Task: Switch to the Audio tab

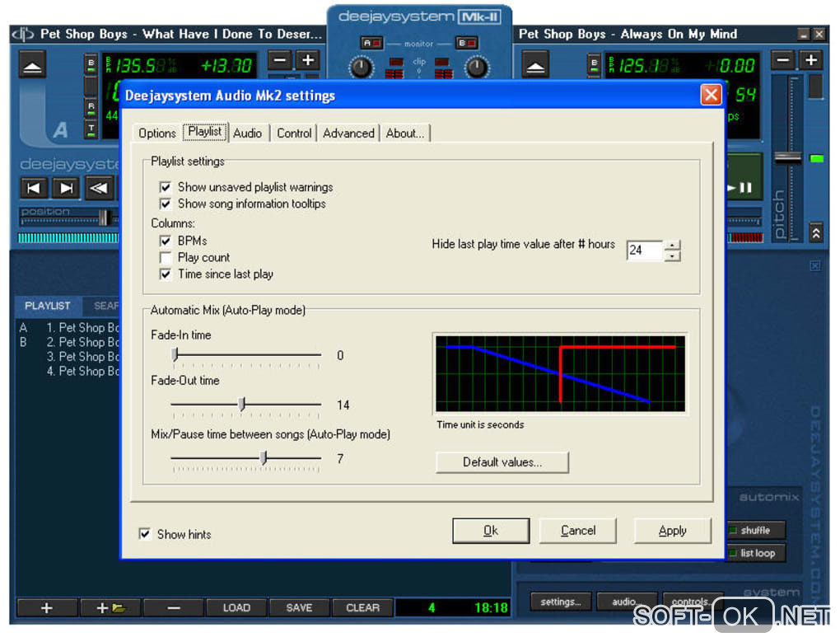Action: pos(248,133)
